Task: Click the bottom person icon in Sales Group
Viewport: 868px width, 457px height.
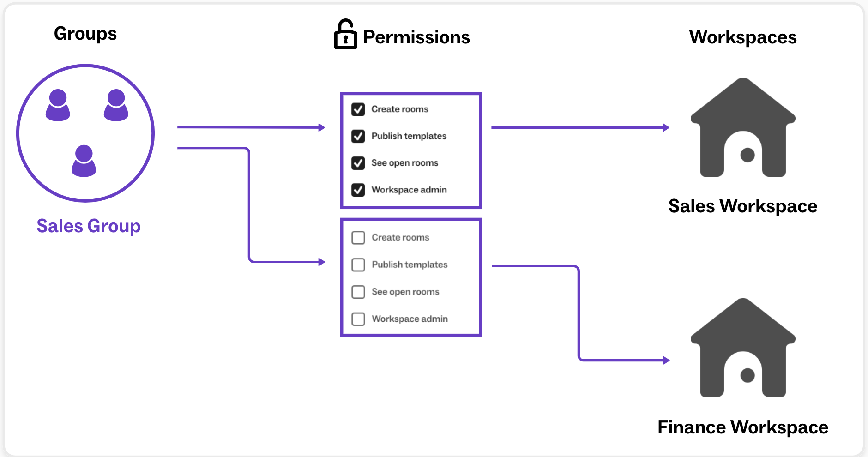Action: point(84,161)
